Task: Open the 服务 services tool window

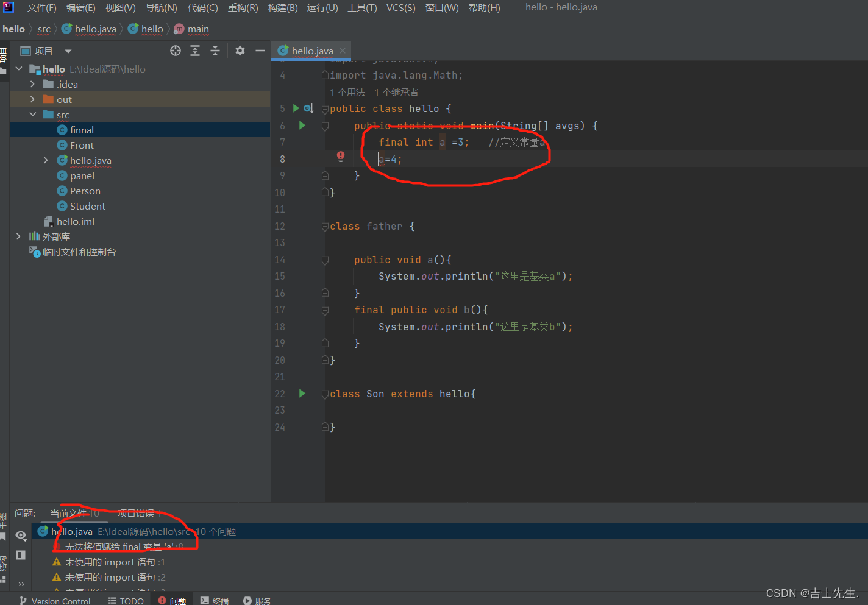Action: tap(257, 601)
